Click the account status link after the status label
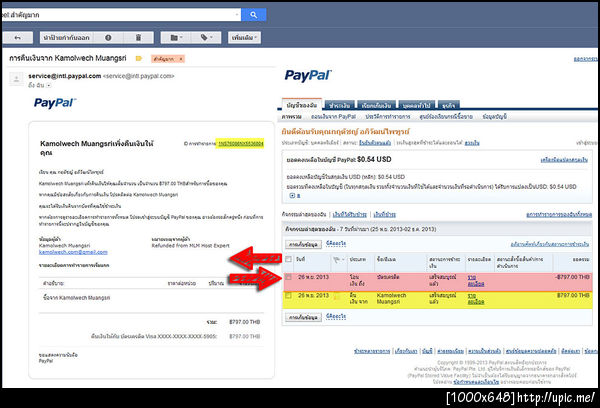 (375, 143)
